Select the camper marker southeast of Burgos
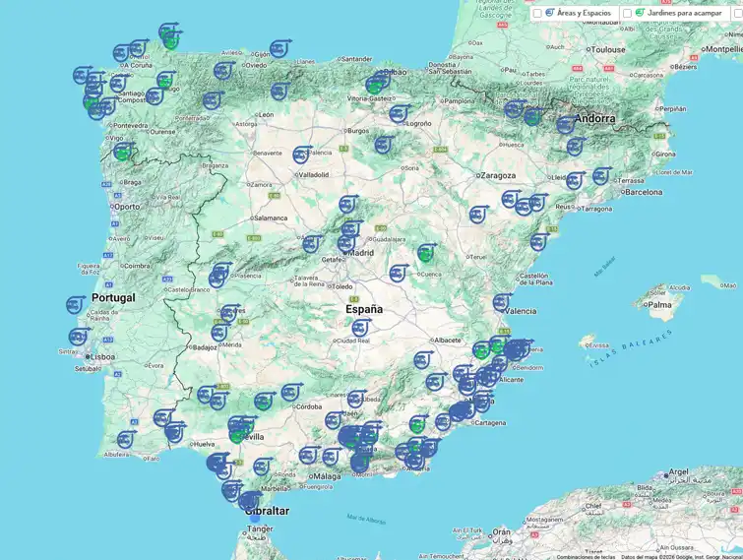Screen dimensions: 743x560 point(384,145)
